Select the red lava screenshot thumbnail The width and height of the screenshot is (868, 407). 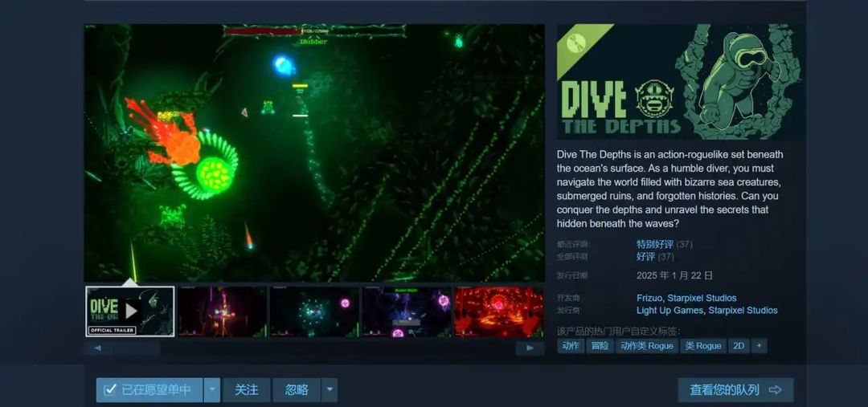tap(499, 311)
